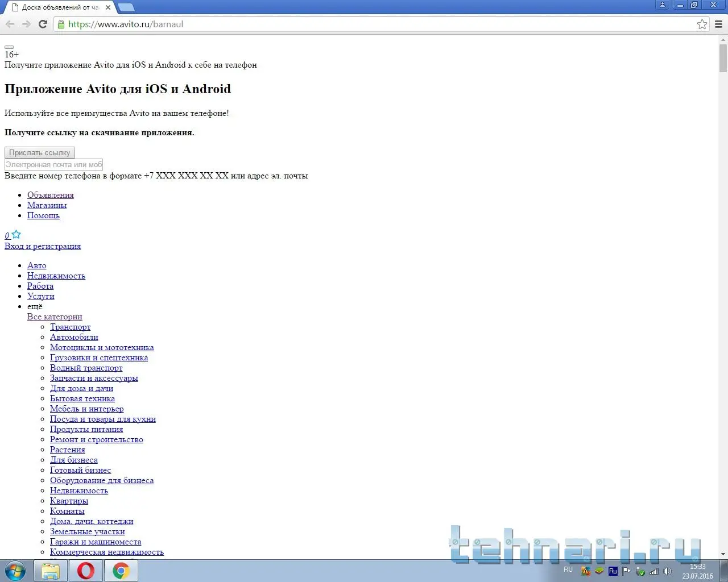This screenshot has width=728, height=582.
Task: Open Запчасти и аксессуары link
Action: coord(94,378)
